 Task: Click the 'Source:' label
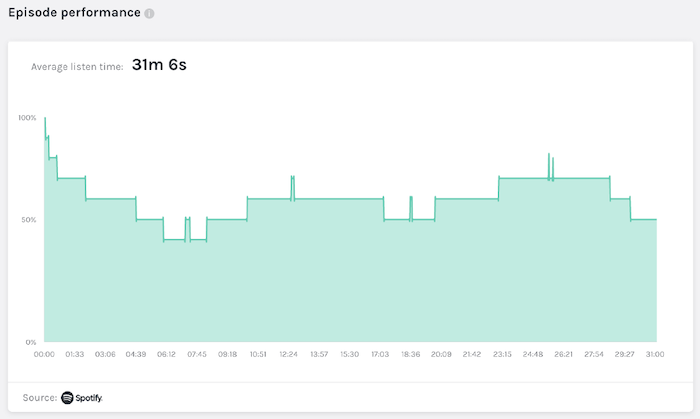(40, 398)
